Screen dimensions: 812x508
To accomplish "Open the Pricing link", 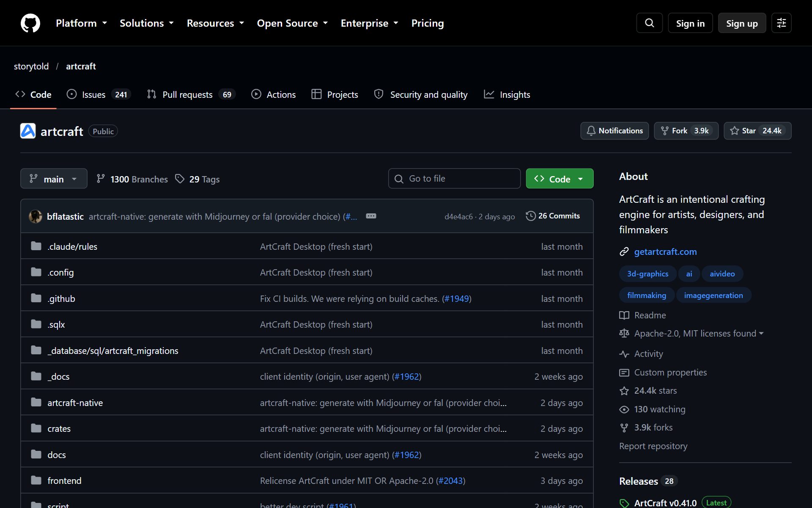I will (x=428, y=23).
